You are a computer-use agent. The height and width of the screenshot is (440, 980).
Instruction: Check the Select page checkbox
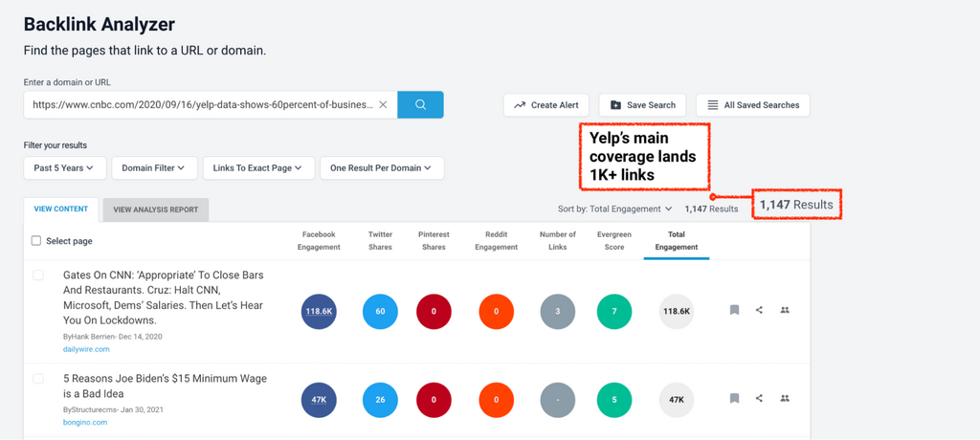36,241
